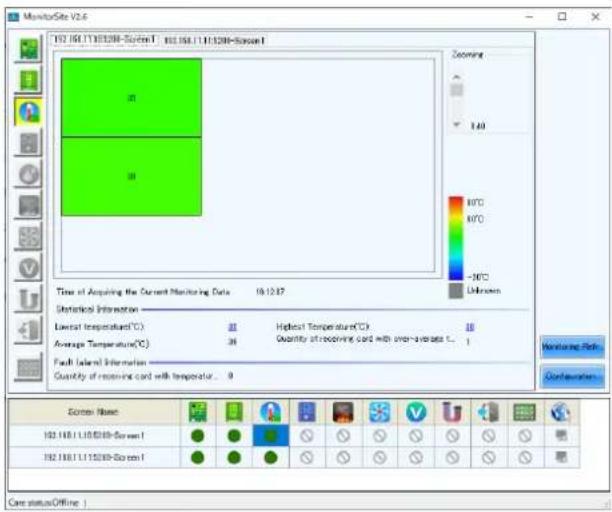The width and height of the screenshot is (612, 512).
Task: Click disabled voltage cell in 192.168.1.11 row
Action: pos(416,457)
